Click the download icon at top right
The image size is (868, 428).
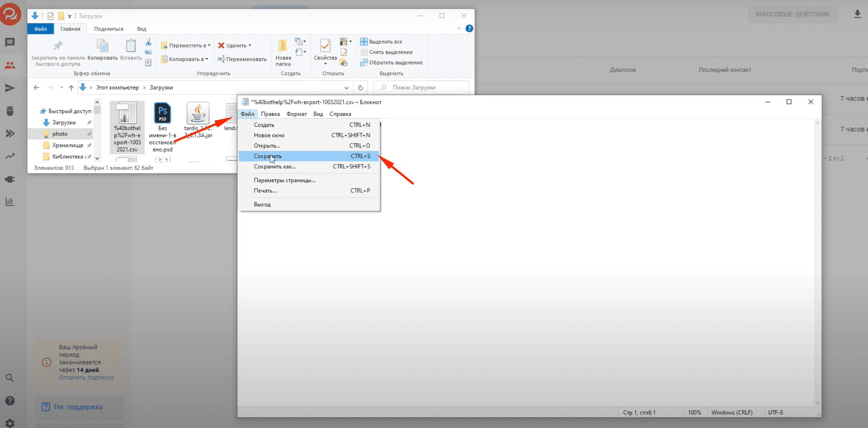857,14
